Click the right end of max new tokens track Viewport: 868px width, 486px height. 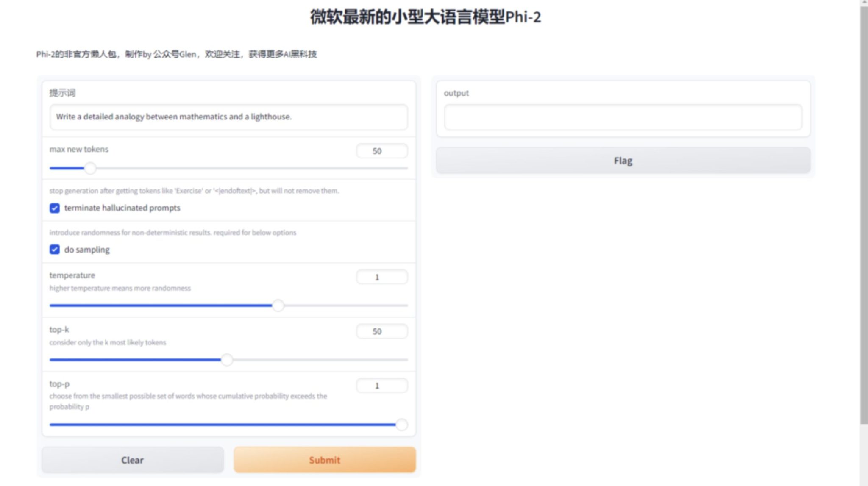(x=405, y=168)
